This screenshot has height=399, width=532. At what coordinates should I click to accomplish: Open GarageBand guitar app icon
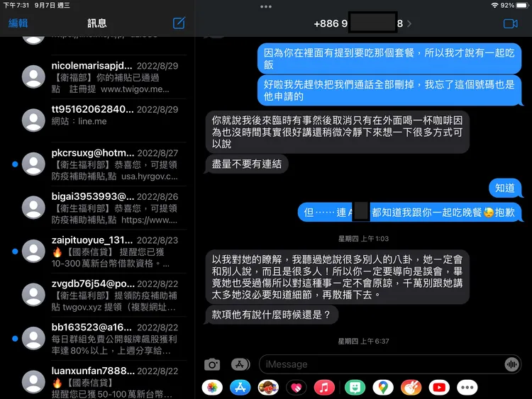click(x=411, y=388)
